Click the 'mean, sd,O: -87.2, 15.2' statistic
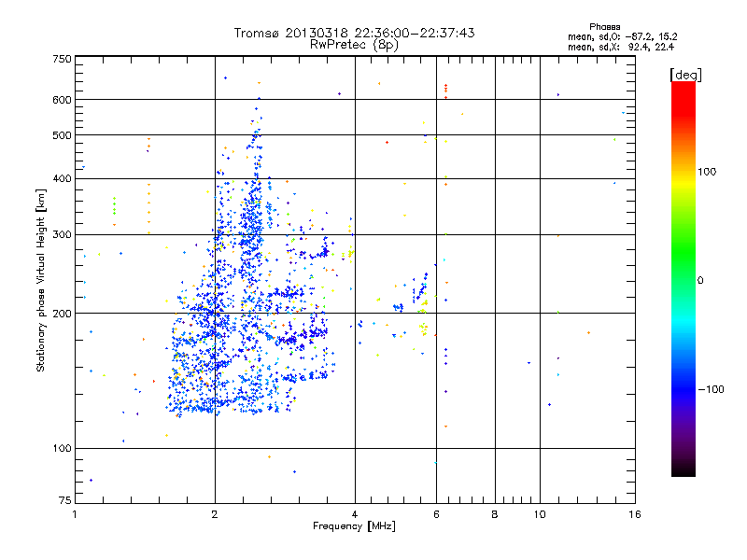Viewport: 747px width, 560px height. point(622,36)
